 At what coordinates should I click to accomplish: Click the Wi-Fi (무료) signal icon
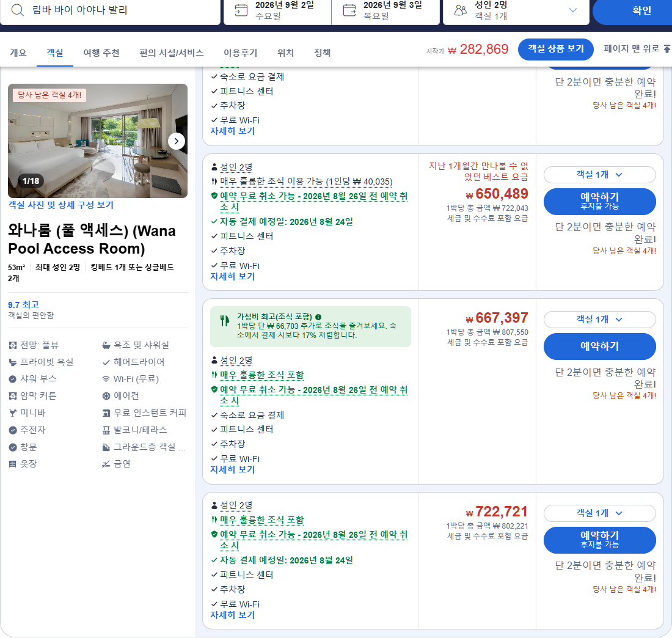[x=106, y=379]
